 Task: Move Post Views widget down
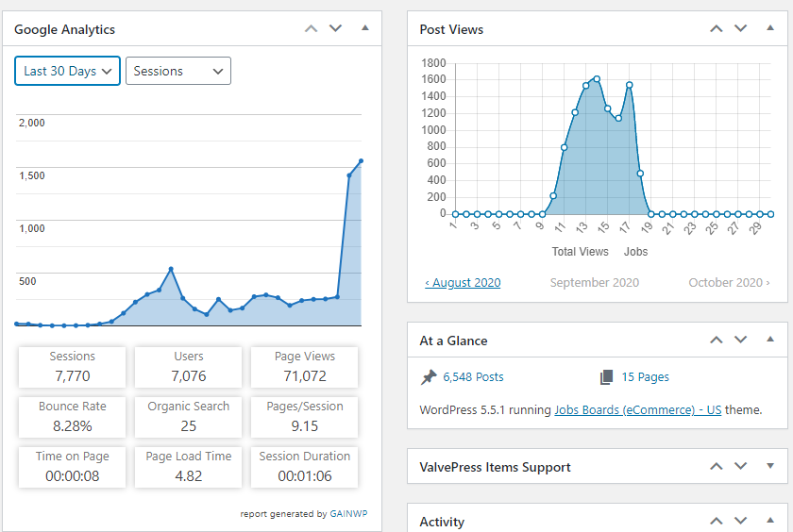(x=741, y=29)
